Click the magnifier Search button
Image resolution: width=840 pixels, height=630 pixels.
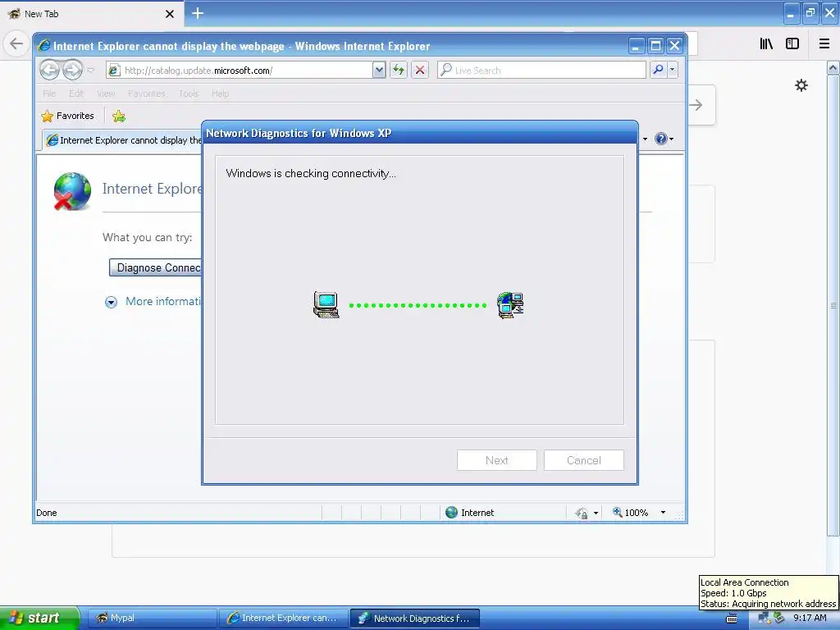pyautogui.click(x=658, y=70)
